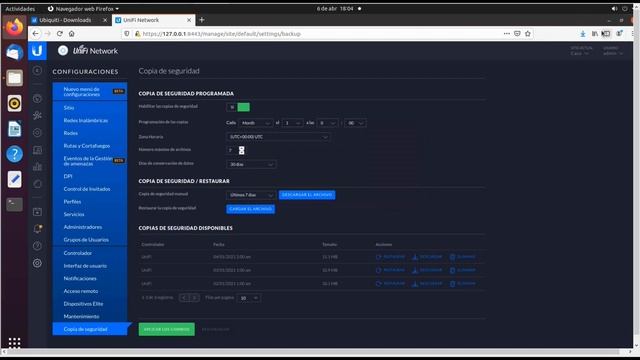Screen dimensions: 640x360
Task: Toggle the enable backups green switch
Action: 238,107
